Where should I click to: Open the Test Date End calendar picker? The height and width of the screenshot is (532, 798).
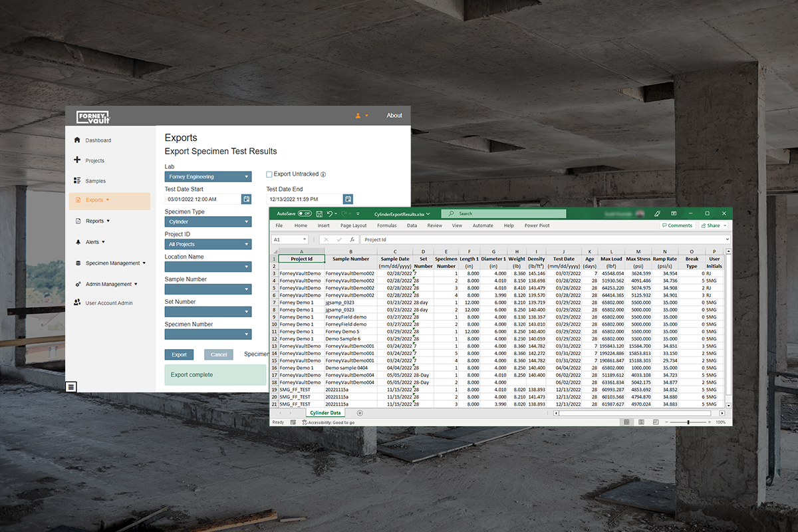coord(348,199)
